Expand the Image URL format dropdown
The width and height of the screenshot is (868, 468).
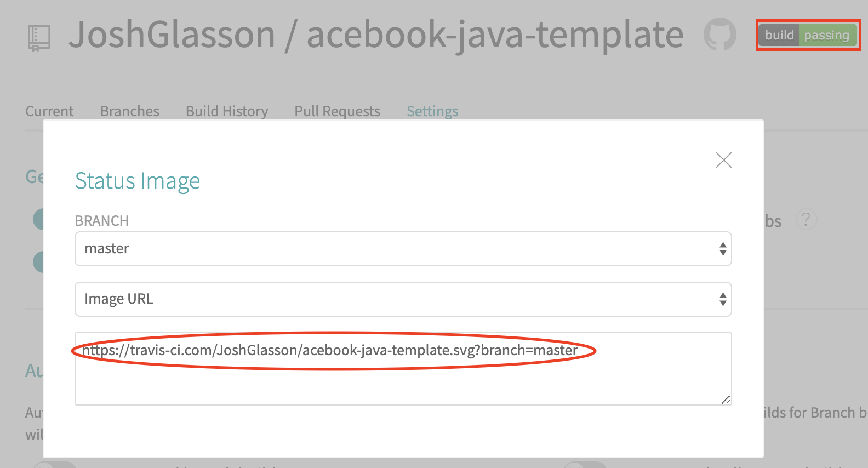[403, 299]
